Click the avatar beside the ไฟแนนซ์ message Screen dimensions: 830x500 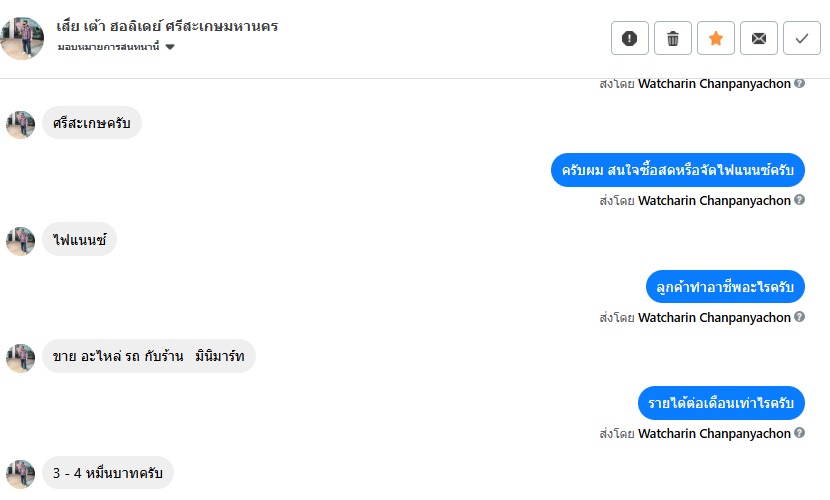20,240
